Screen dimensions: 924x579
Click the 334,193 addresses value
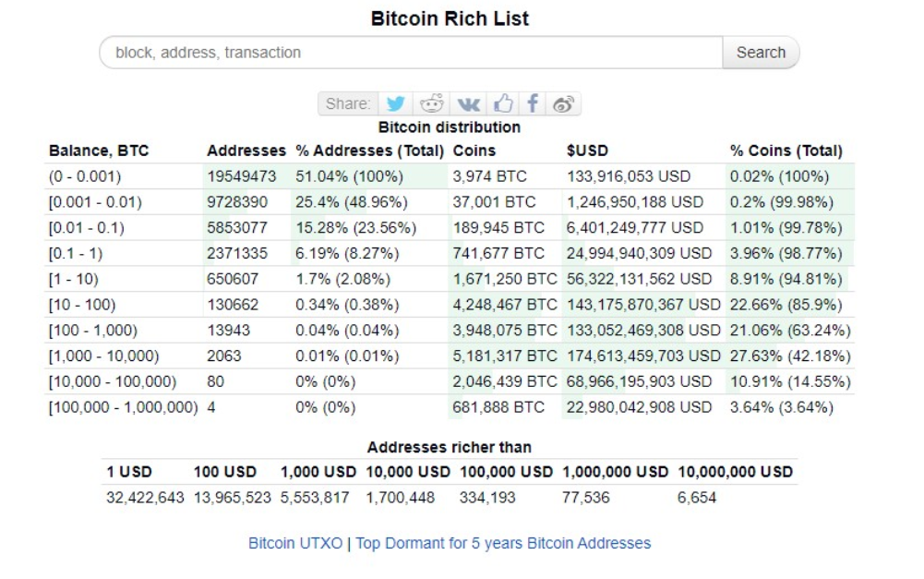tap(487, 498)
